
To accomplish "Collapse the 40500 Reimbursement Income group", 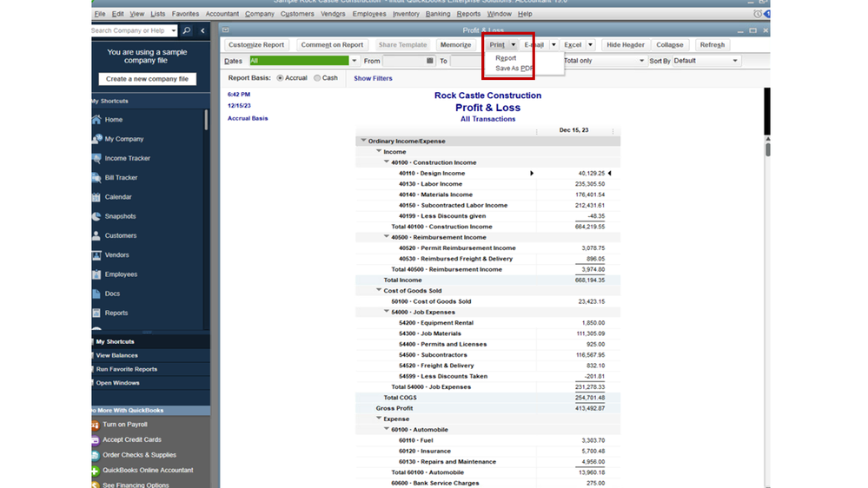I will (387, 237).
